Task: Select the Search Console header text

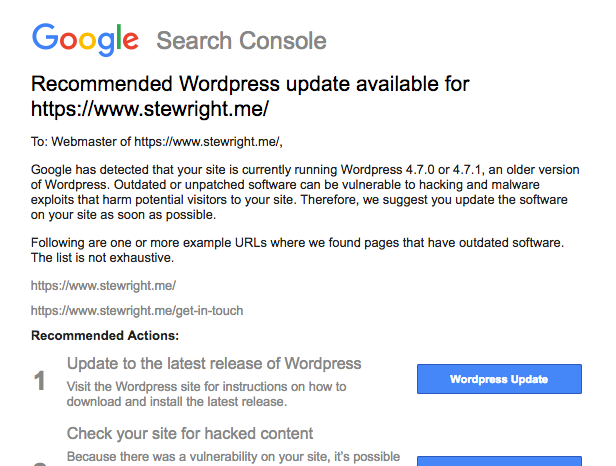Action: 241,40
